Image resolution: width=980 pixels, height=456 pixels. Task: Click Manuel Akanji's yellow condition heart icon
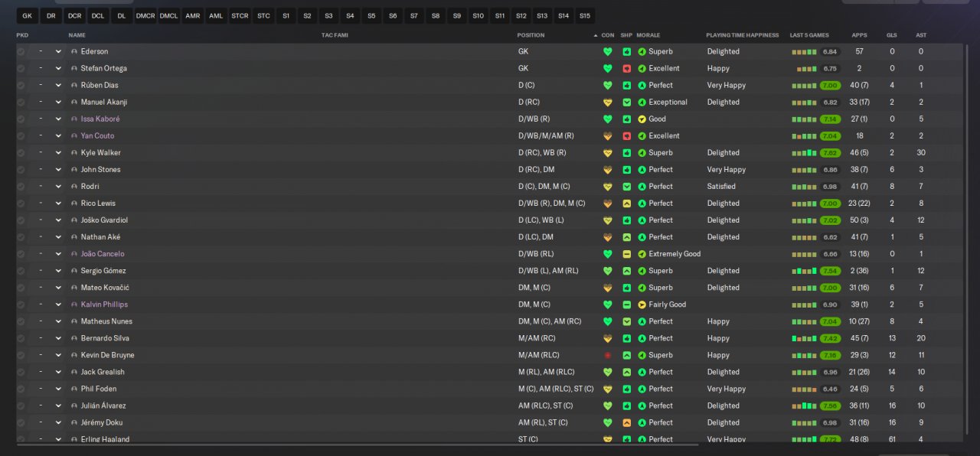tap(608, 103)
